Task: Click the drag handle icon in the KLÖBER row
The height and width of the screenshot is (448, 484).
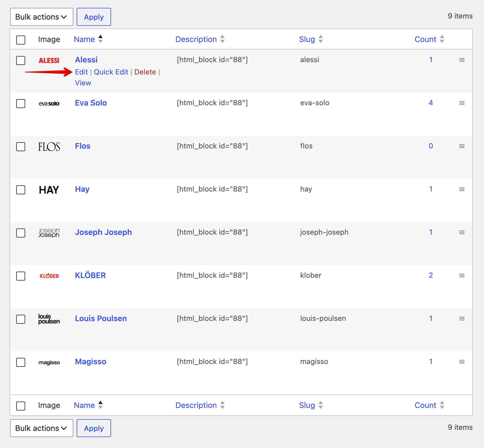Action: 462,276
